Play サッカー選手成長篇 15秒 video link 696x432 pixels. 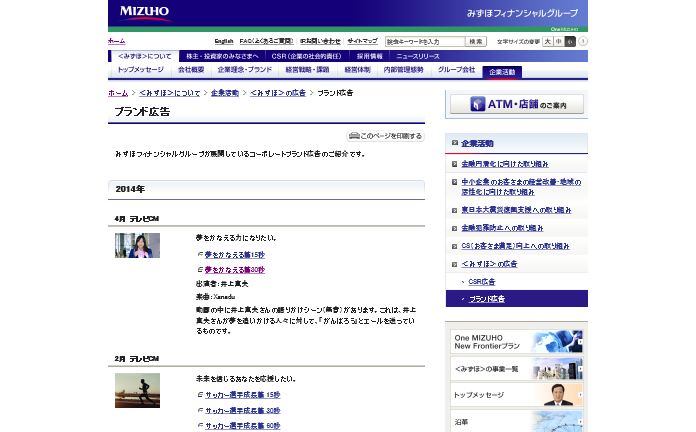[242, 395]
